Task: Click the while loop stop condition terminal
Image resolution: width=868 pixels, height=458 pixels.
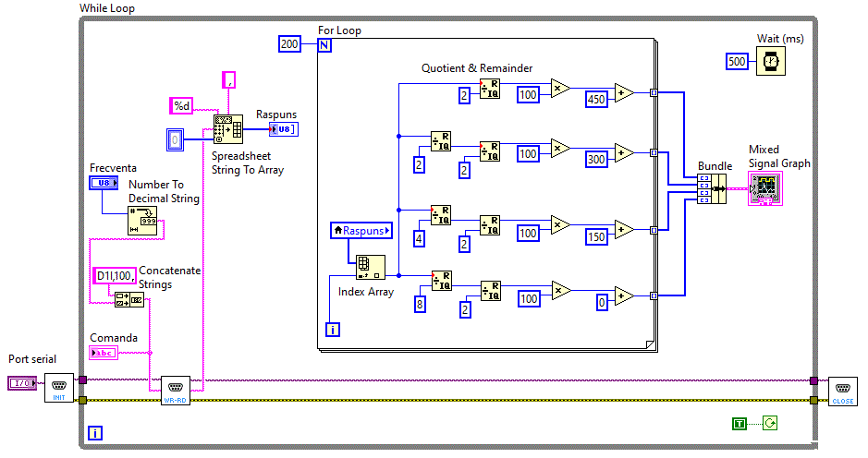Action: tap(770, 424)
